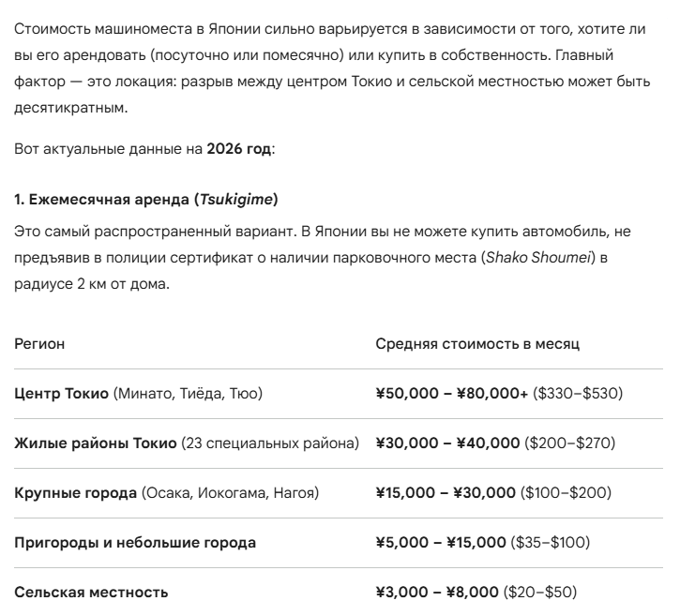Click the "Средняя стоимость в месяц" column header
This screenshot has height=616, width=680.
click(476, 344)
